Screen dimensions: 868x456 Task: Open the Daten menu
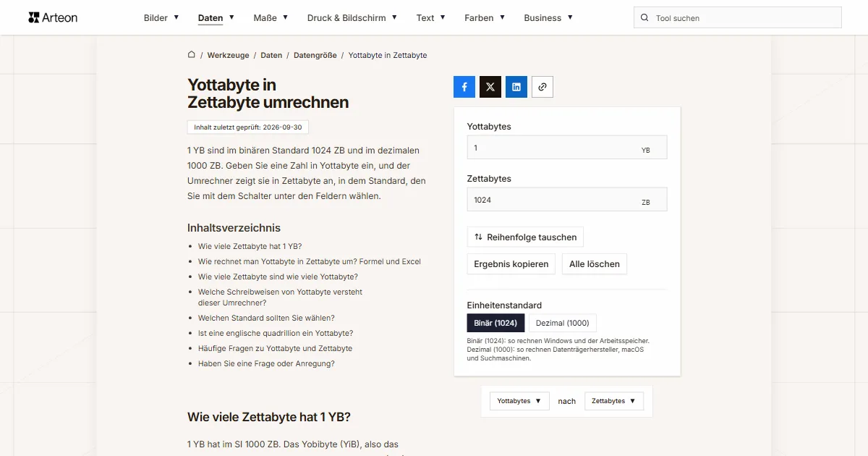(x=216, y=18)
